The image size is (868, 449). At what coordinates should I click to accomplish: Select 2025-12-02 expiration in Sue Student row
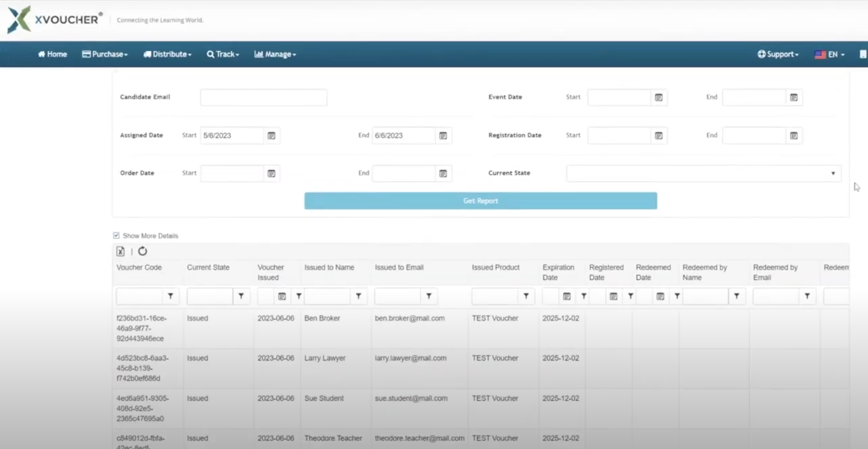pos(561,399)
